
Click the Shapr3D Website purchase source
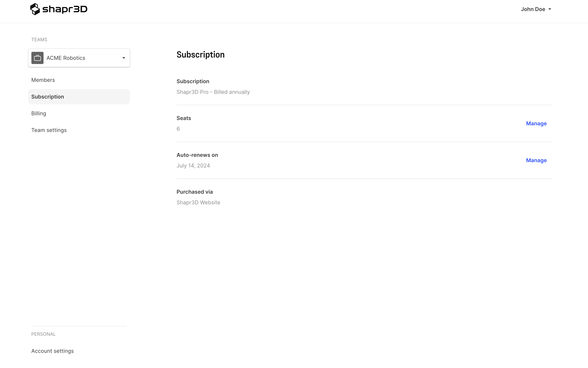click(x=198, y=202)
